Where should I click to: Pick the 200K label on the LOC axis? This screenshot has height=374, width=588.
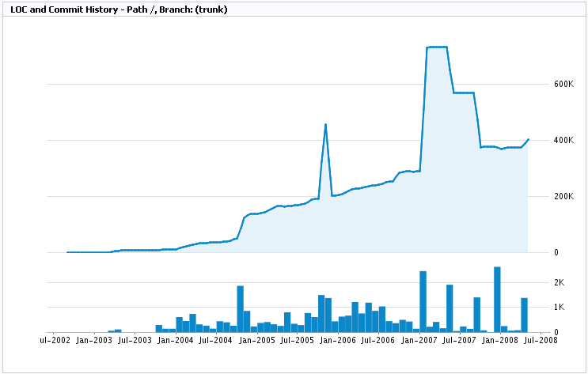click(x=563, y=196)
